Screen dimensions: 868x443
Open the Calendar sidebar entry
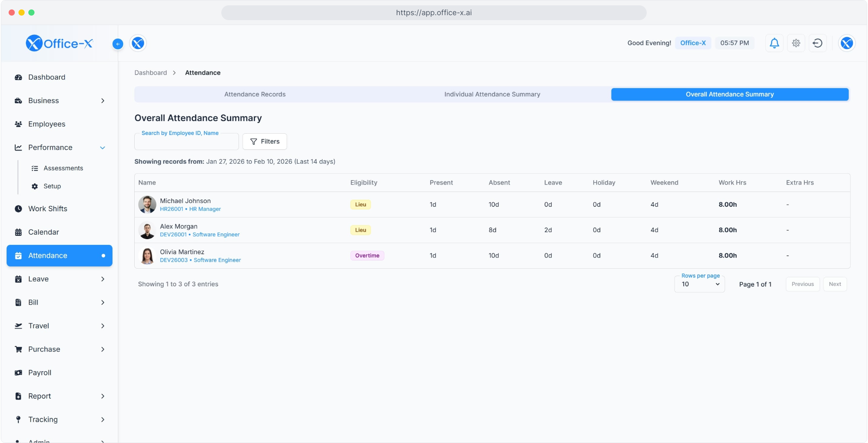[x=44, y=232]
